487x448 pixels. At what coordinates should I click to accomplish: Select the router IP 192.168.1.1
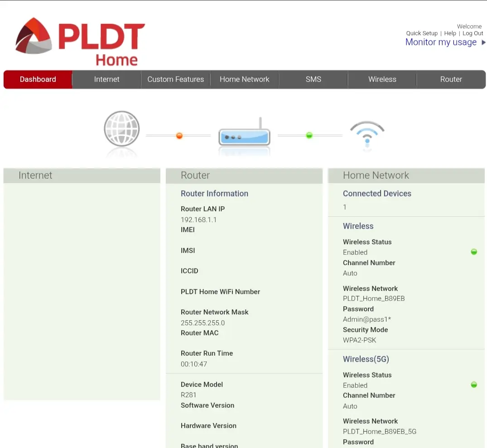[x=198, y=219]
